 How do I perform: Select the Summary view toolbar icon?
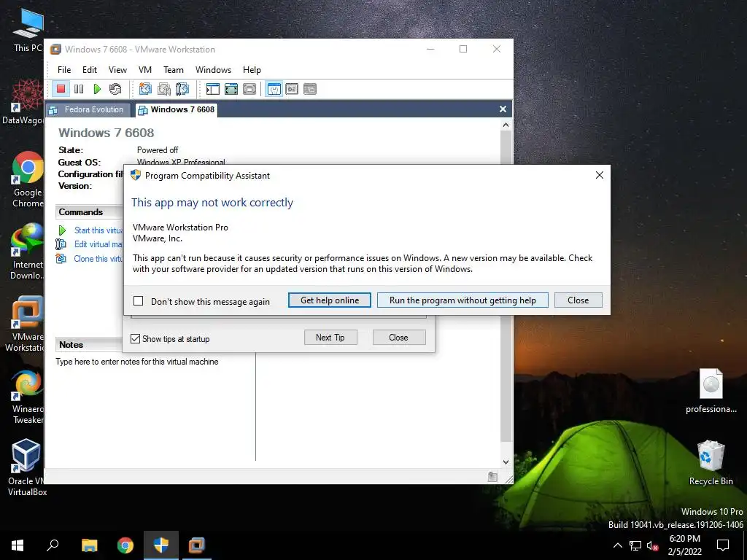click(274, 89)
